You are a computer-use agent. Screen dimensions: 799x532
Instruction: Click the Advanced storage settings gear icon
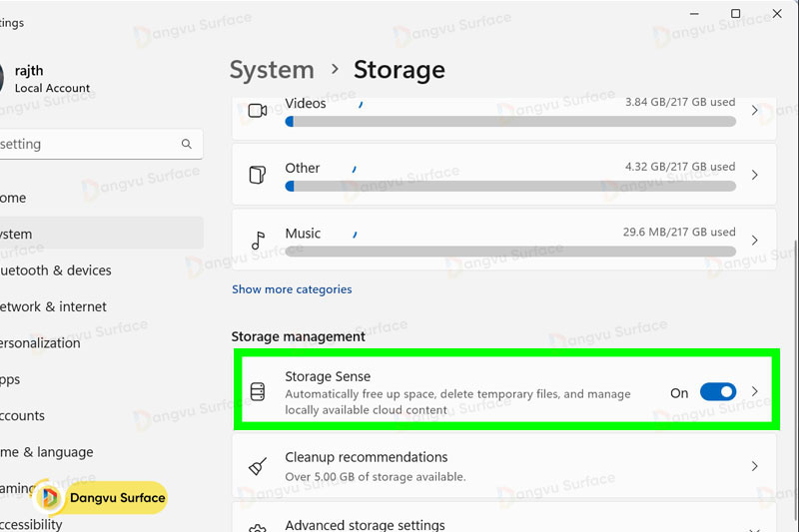point(258,528)
